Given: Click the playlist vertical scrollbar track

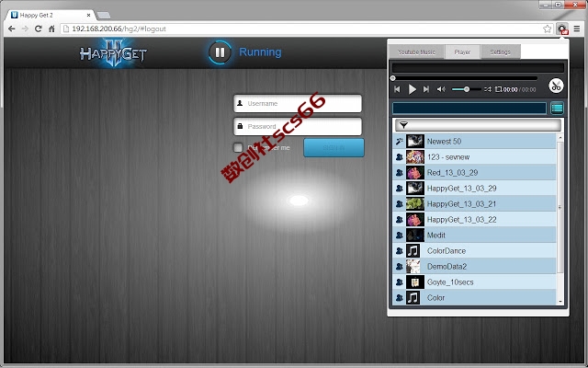Looking at the screenshot, I should point(560,219).
